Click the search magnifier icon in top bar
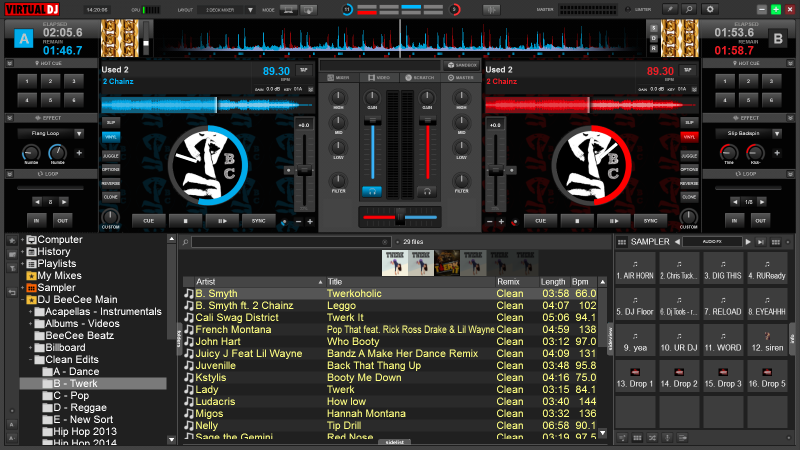The width and height of the screenshot is (800, 450). (689, 9)
